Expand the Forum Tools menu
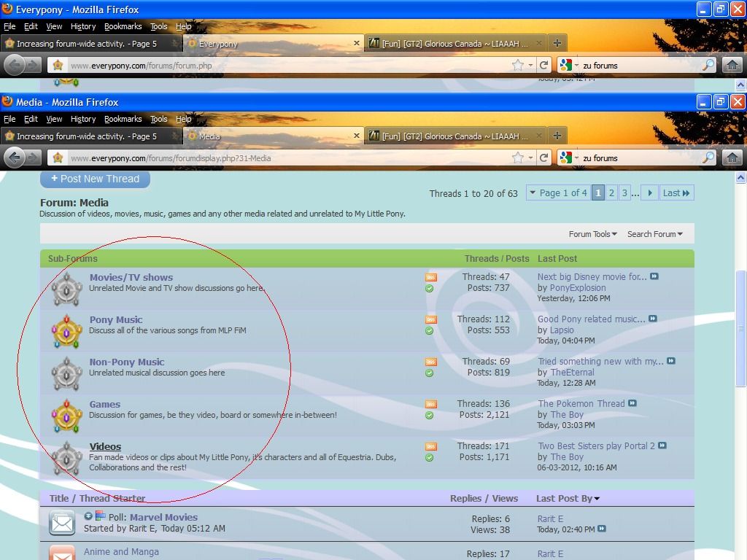Screen dimensions: 747x560 pyautogui.click(x=592, y=234)
